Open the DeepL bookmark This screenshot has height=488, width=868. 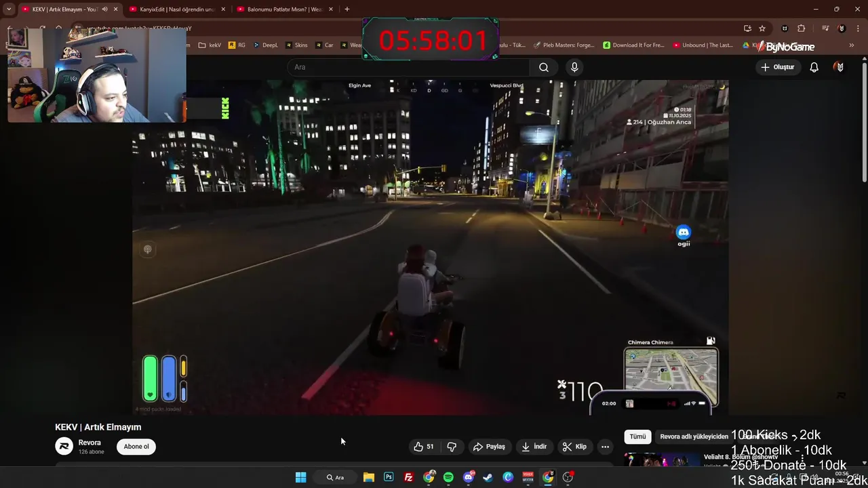266,45
